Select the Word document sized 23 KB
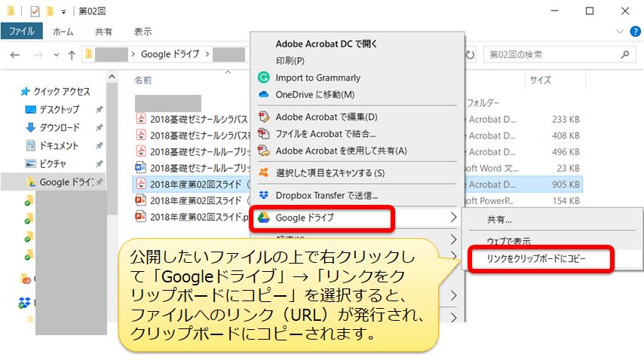The height and width of the screenshot is (360, 644). click(199, 168)
